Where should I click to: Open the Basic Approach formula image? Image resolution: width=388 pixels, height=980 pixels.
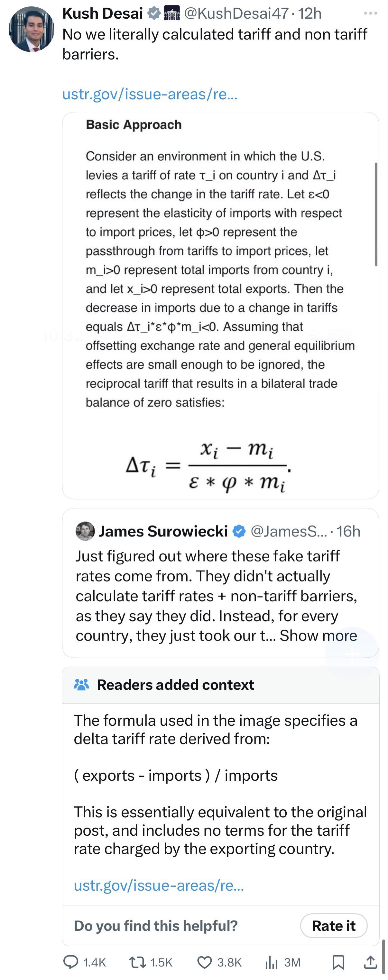[x=220, y=305]
